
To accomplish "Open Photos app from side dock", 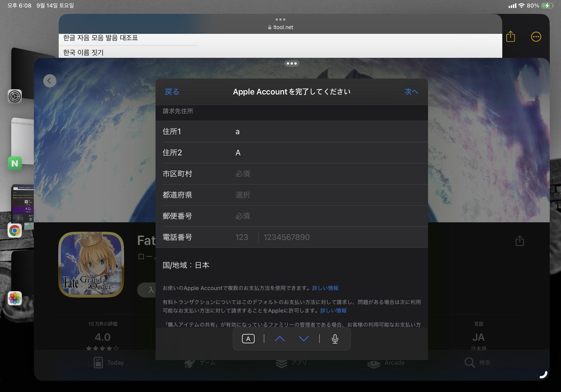I will coord(15,298).
